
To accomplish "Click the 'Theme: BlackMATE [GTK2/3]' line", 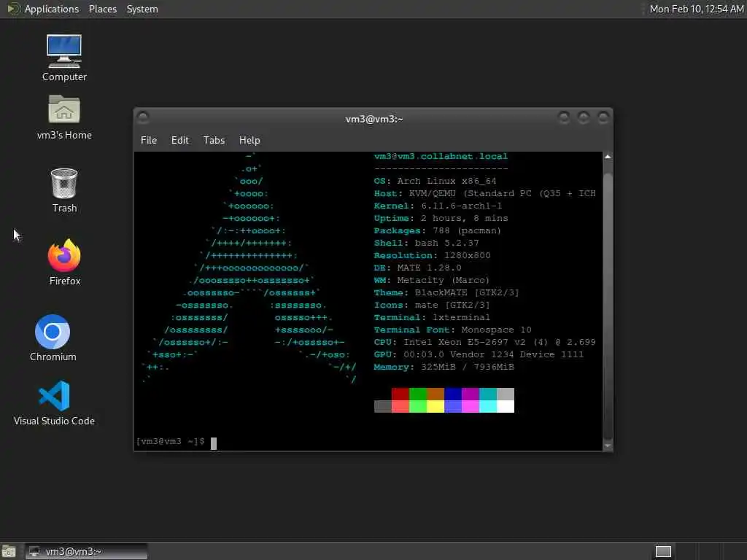I will [x=446, y=292].
